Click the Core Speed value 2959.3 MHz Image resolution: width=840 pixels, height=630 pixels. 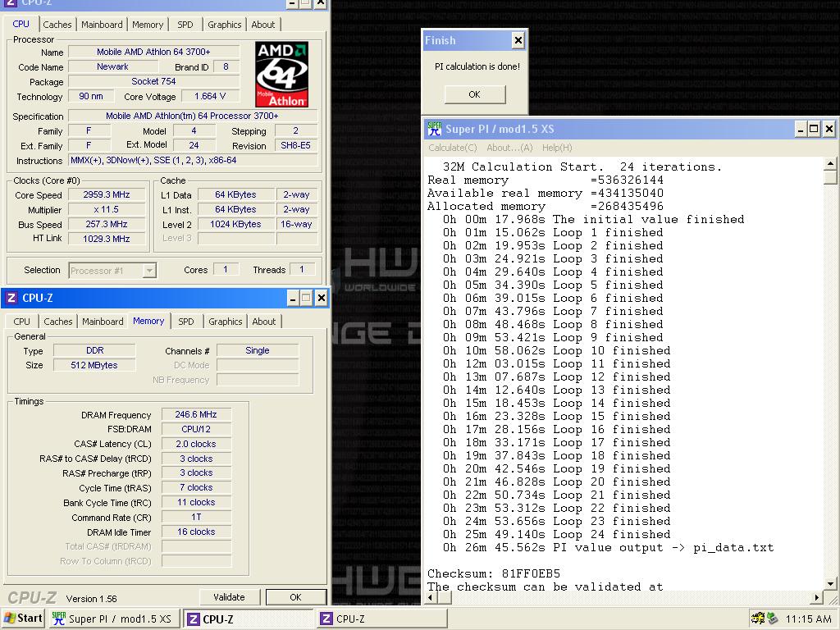[x=107, y=195]
